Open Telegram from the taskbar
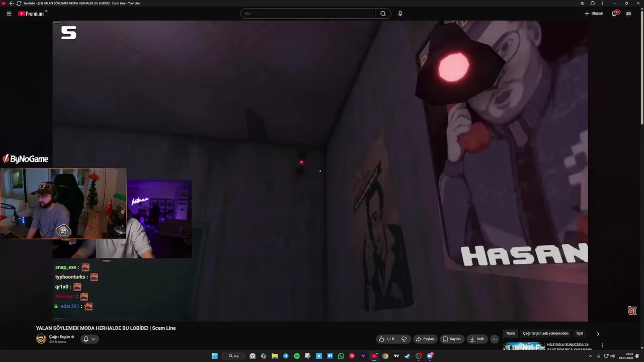644x362 pixels. pos(286,356)
